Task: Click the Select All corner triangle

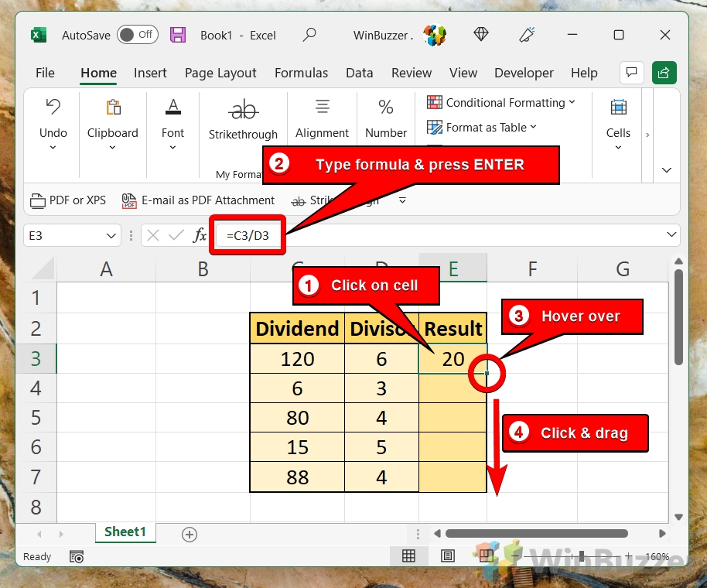Action: point(43,269)
